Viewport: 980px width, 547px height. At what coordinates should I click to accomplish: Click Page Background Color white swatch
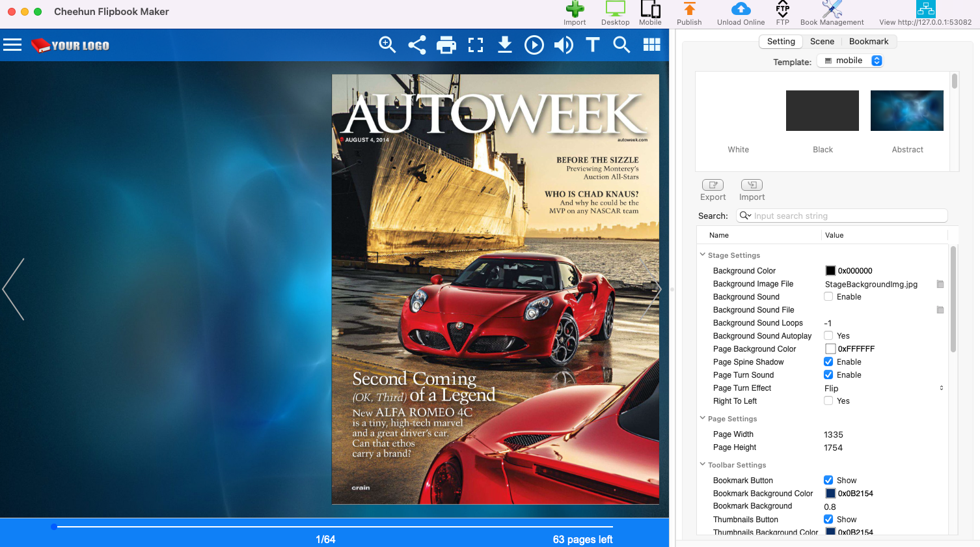[830, 349]
